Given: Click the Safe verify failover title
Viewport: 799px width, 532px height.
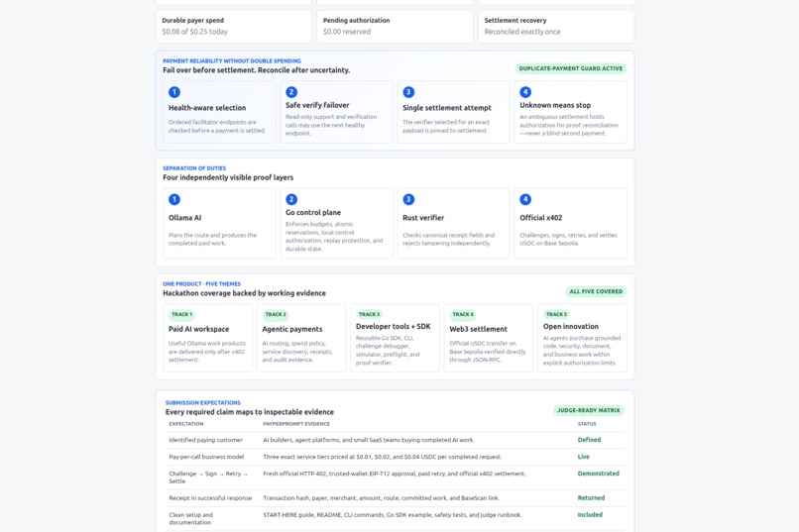Looking at the screenshot, I should click(317, 105).
